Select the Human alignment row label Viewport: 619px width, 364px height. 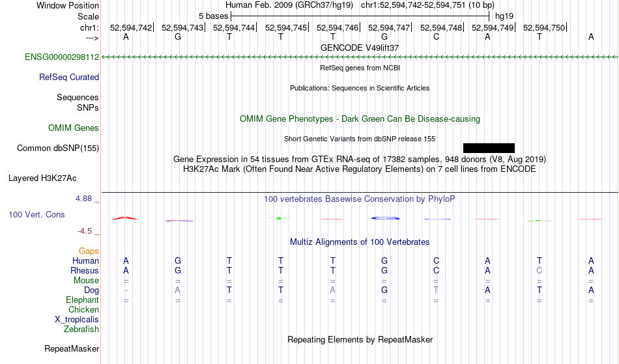tap(85, 261)
